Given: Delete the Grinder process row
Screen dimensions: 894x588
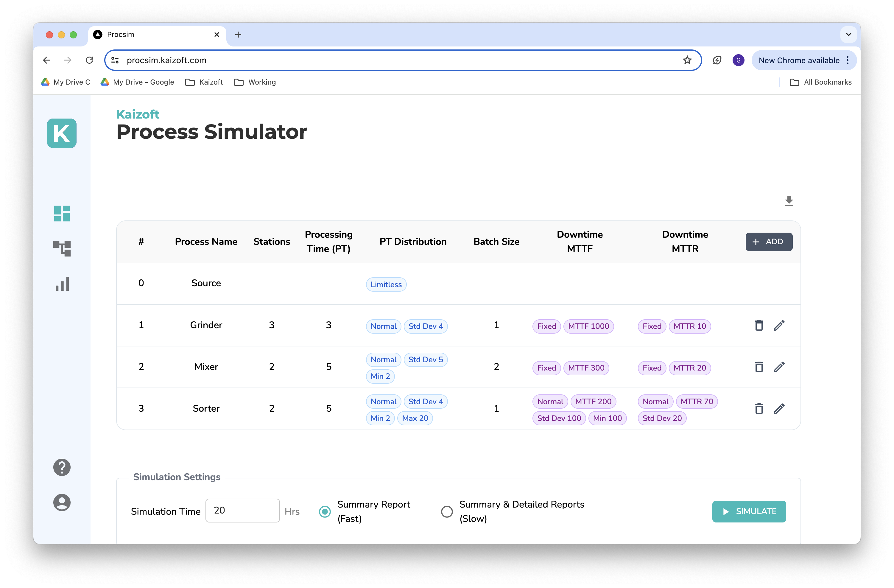Looking at the screenshot, I should tap(759, 325).
